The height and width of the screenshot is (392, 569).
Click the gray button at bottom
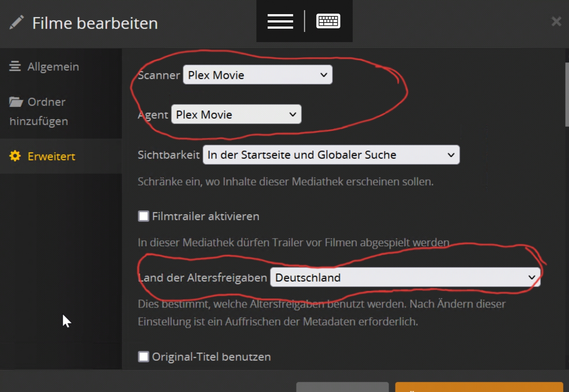pos(342,387)
